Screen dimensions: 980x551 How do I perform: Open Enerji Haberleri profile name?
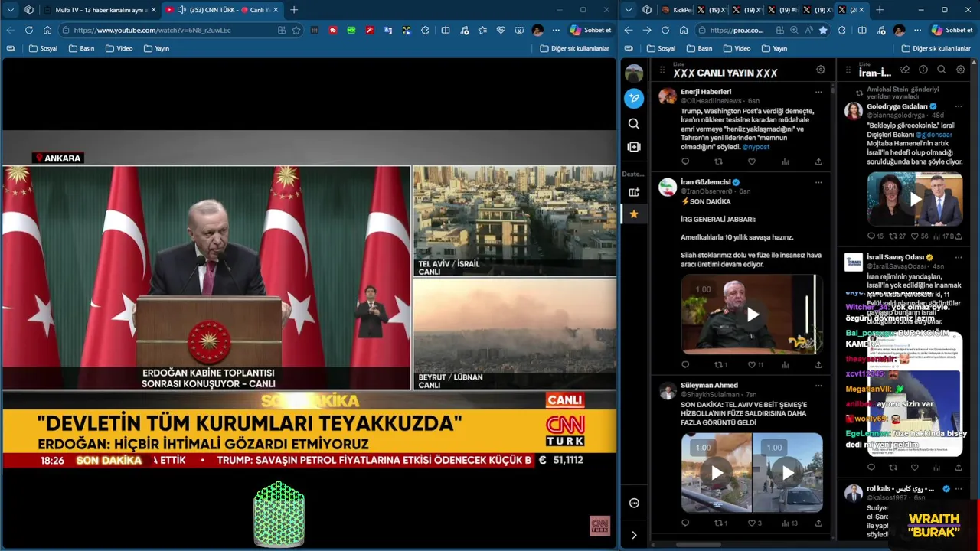(x=706, y=92)
